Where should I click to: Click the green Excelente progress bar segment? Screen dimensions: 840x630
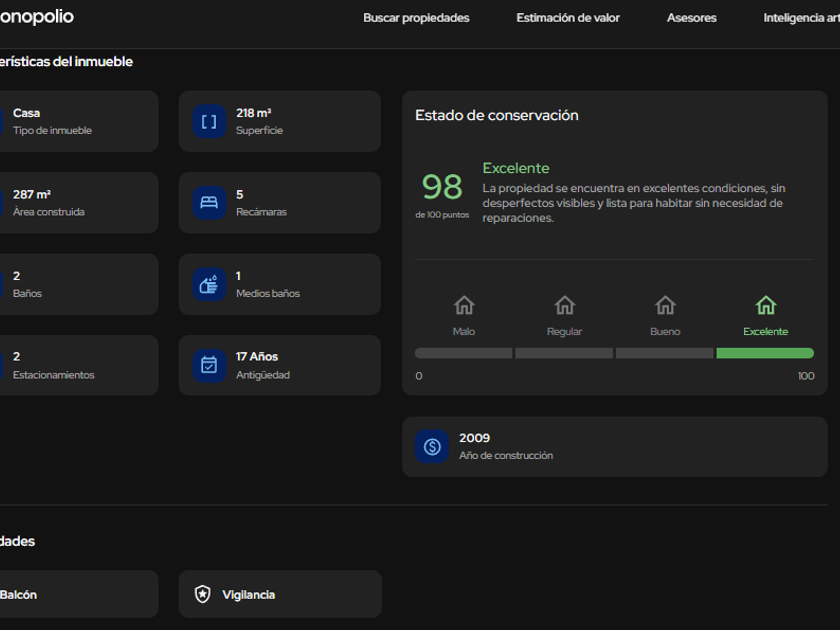point(765,353)
